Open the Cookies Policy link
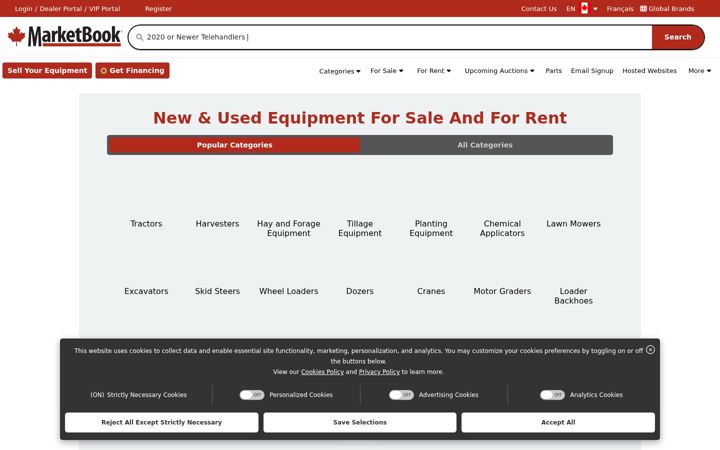This screenshot has height=450, width=720. (x=322, y=372)
